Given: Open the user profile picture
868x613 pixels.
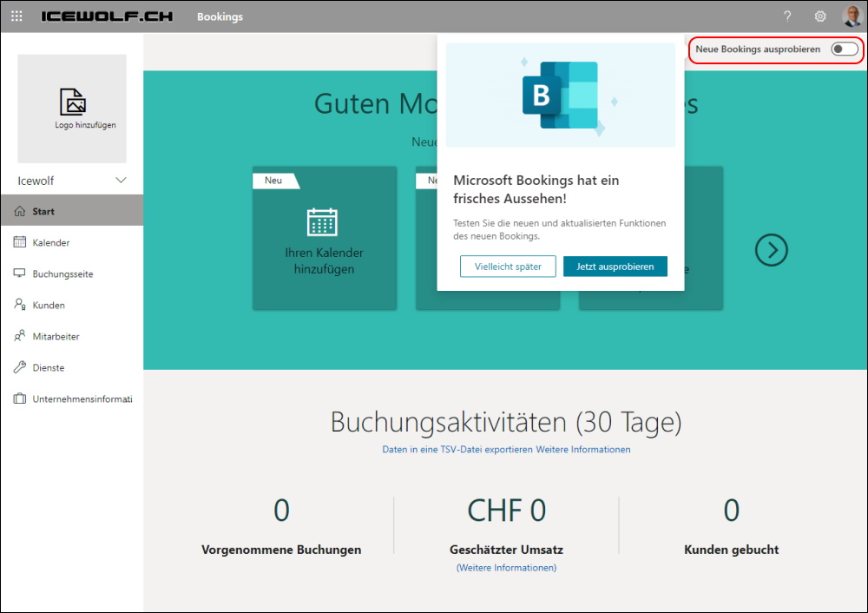Looking at the screenshot, I should [x=852, y=16].
